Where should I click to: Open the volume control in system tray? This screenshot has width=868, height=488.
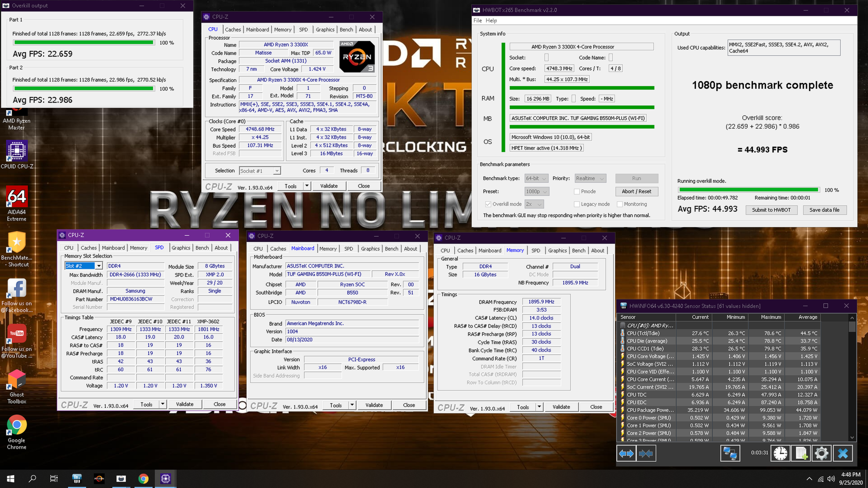pyautogui.click(x=831, y=479)
